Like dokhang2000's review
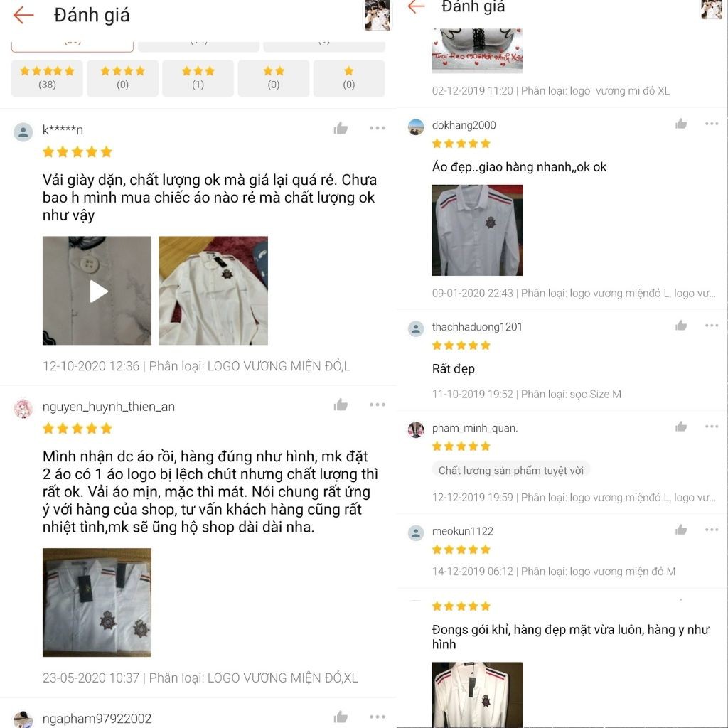The image size is (728, 728). 681,124
